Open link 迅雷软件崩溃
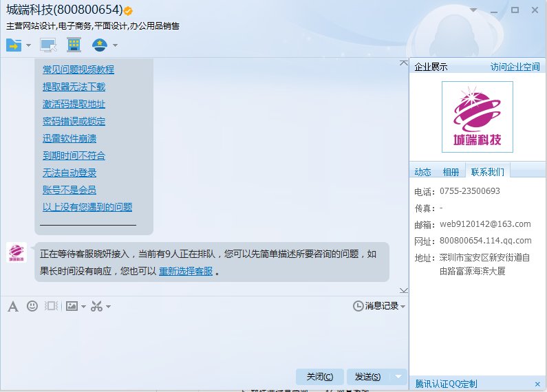 (69, 138)
